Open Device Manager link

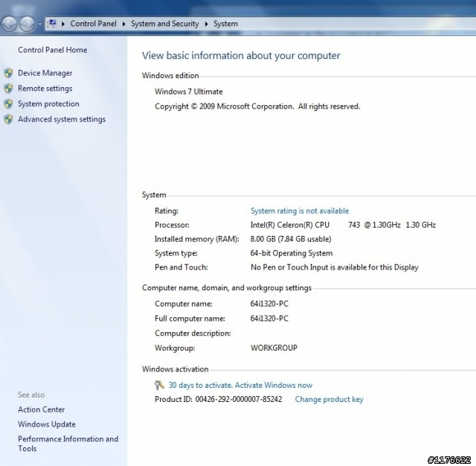point(45,73)
